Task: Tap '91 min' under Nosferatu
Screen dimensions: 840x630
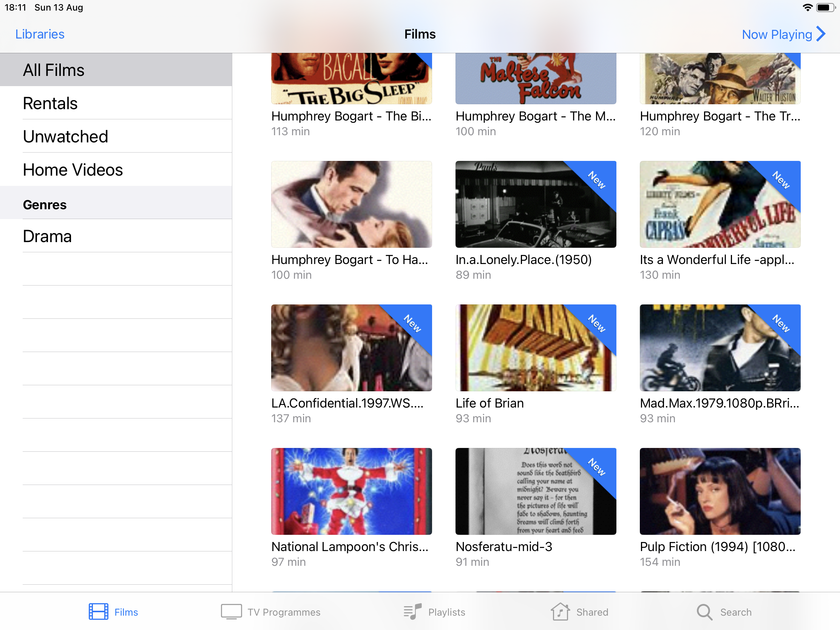Action: (x=472, y=562)
